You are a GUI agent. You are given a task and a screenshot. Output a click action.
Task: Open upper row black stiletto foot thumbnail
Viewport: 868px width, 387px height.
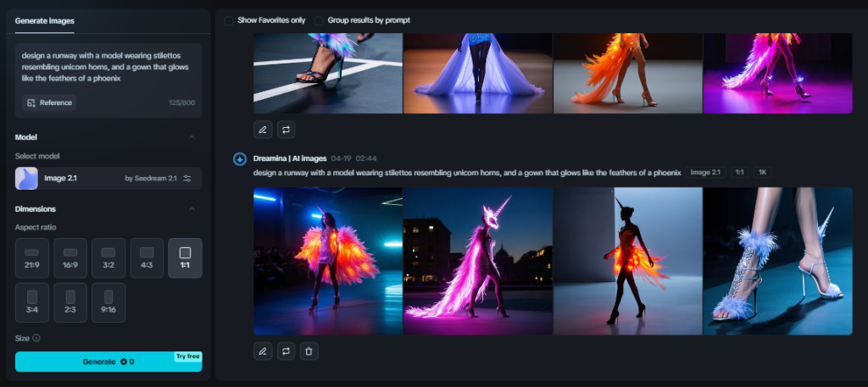328,73
